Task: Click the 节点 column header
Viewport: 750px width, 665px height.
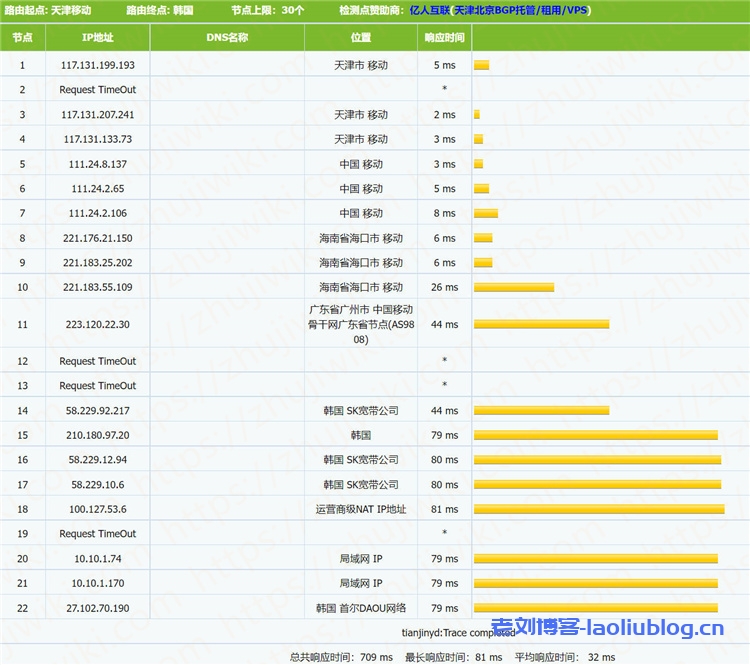Action: point(22,38)
